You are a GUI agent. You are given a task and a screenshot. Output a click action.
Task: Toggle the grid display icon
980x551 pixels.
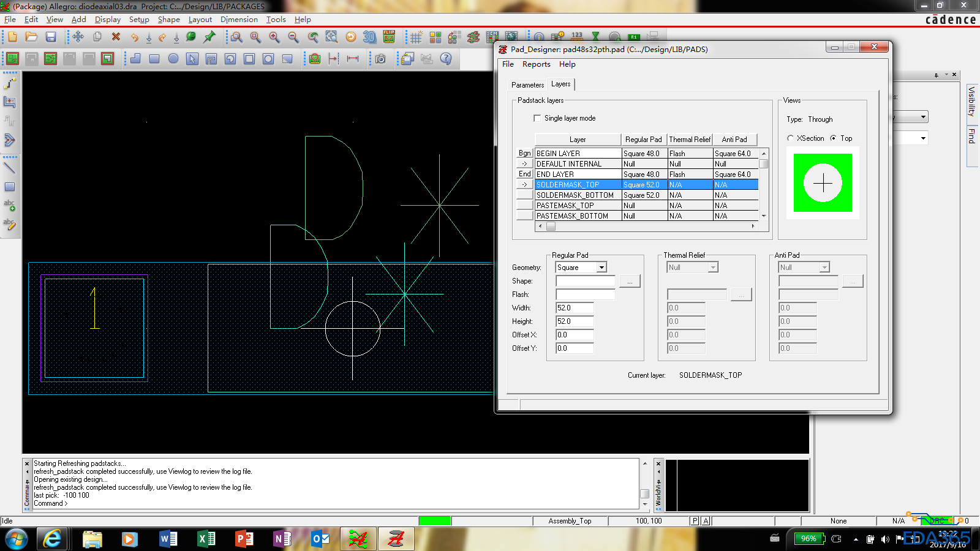pyautogui.click(x=416, y=37)
